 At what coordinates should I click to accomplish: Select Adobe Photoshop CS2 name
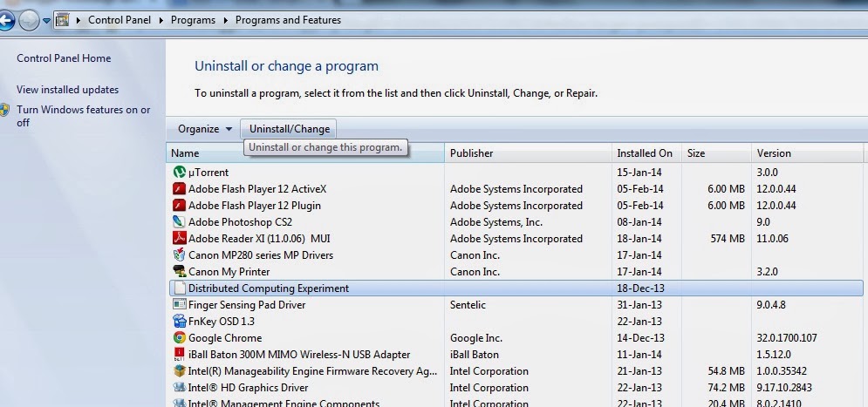coord(240,222)
